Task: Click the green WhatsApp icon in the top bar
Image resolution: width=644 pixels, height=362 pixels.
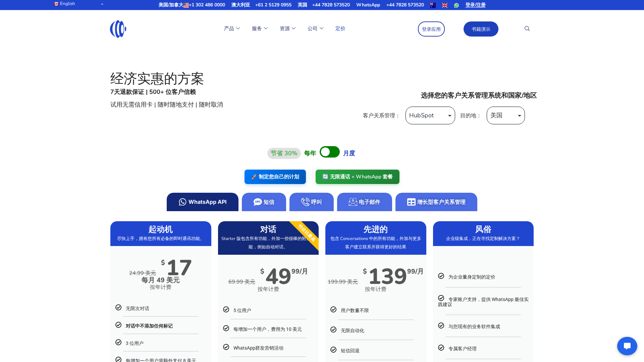Action: (456, 5)
